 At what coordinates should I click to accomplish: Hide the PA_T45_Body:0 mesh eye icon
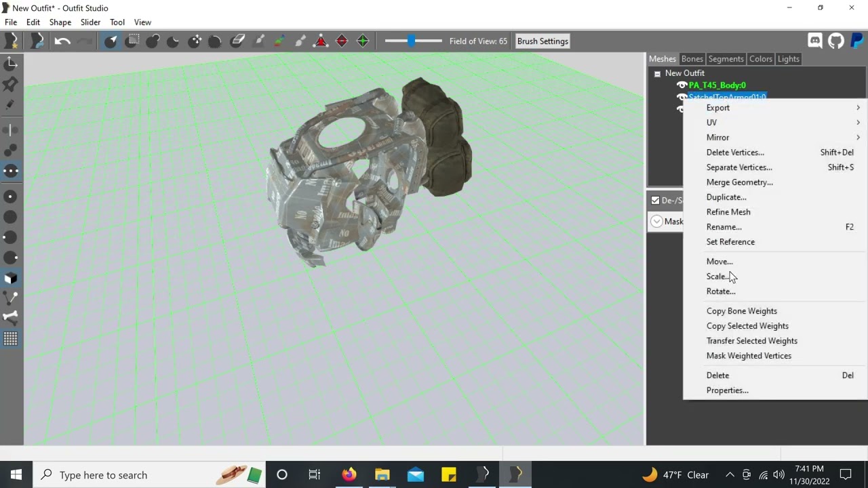tap(682, 85)
